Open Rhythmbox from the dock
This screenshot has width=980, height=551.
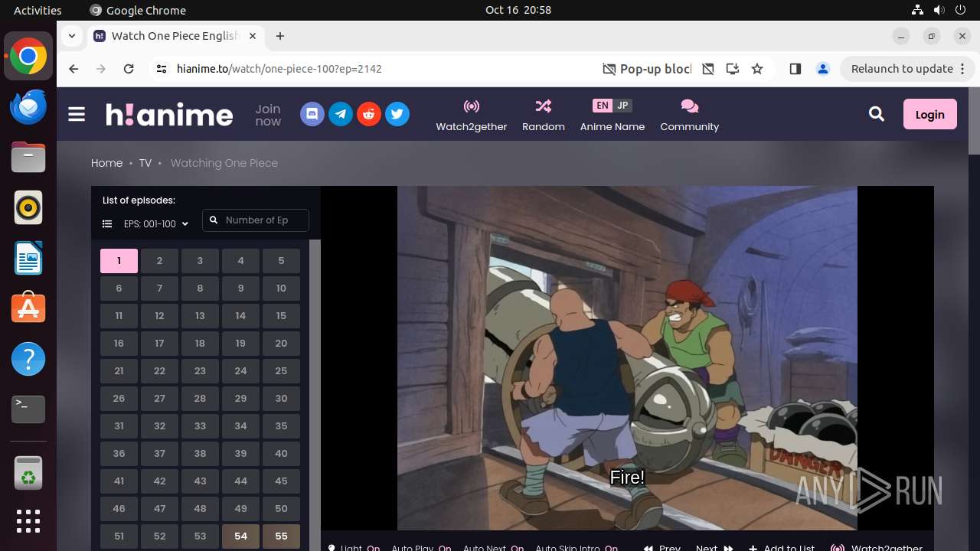click(x=28, y=207)
